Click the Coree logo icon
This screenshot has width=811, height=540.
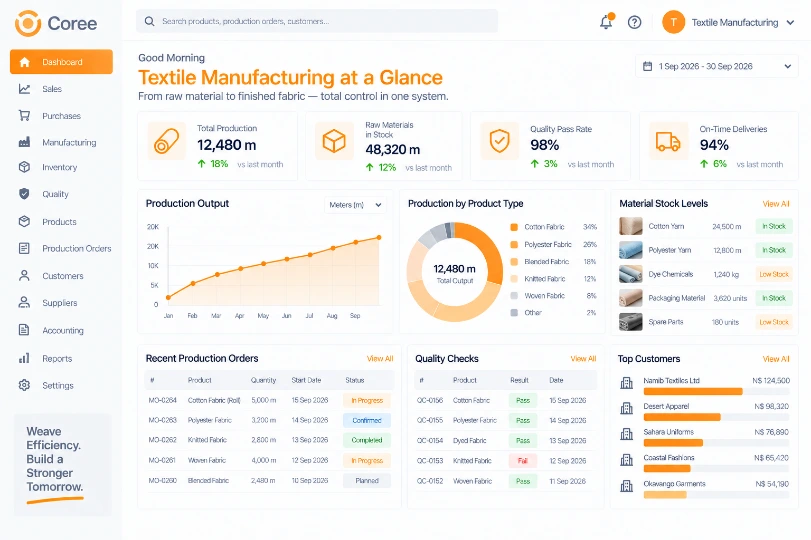(28, 23)
